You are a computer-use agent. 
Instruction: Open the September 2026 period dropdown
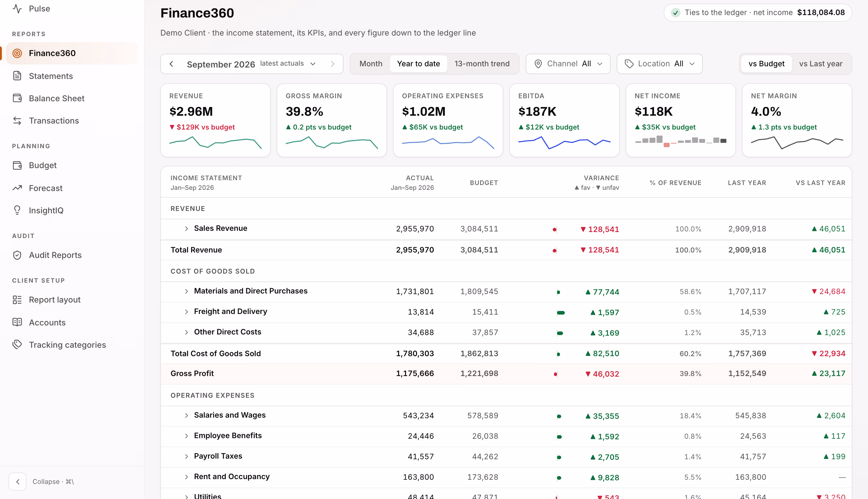tap(251, 64)
